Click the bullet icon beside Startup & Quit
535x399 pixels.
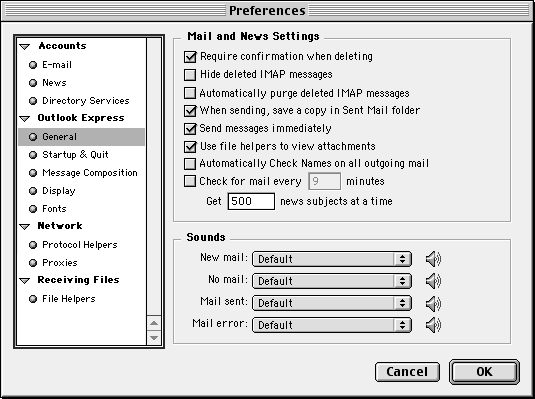pyautogui.click(x=33, y=155)
